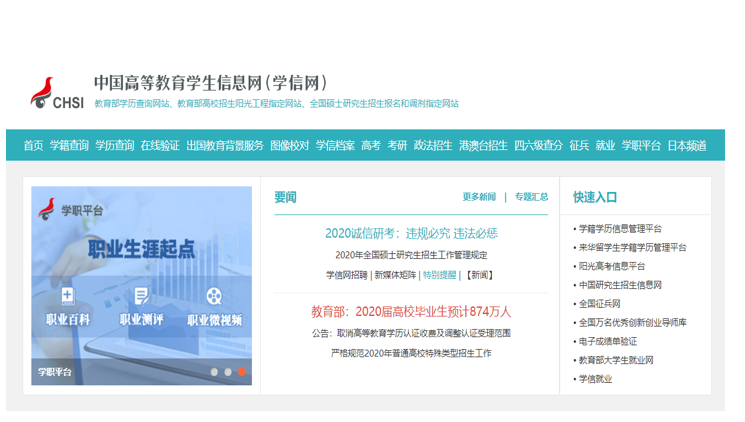Click 专题汇总 link
Viewport: 745px width, 422px height.
tap(531, 197)
